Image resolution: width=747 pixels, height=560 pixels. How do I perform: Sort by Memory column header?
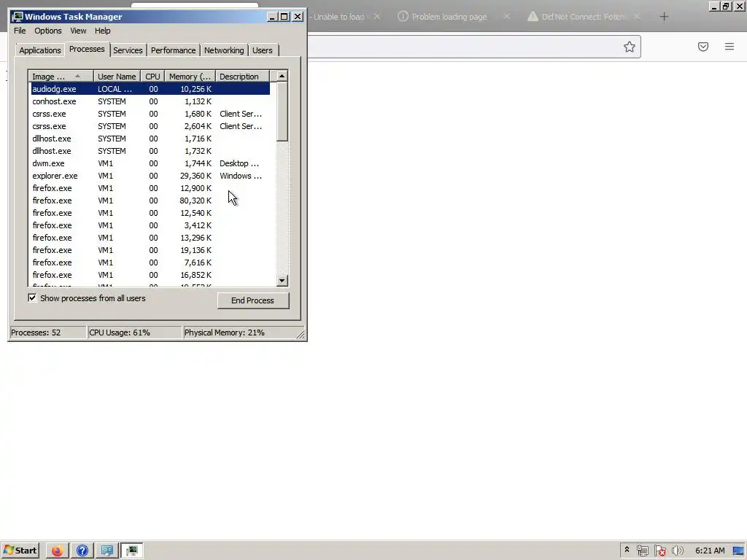tap(190, 77)
